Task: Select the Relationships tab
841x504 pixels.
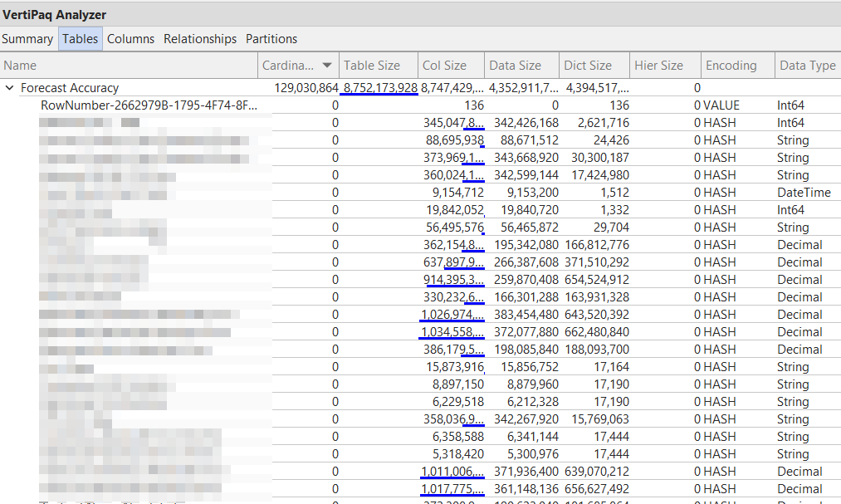Action: point(199,38)
